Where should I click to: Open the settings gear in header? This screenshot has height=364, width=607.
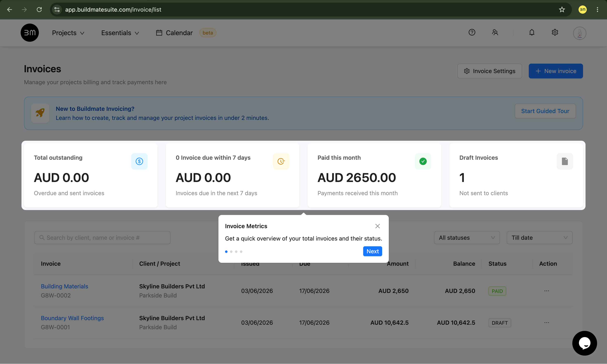pos(555,32)
